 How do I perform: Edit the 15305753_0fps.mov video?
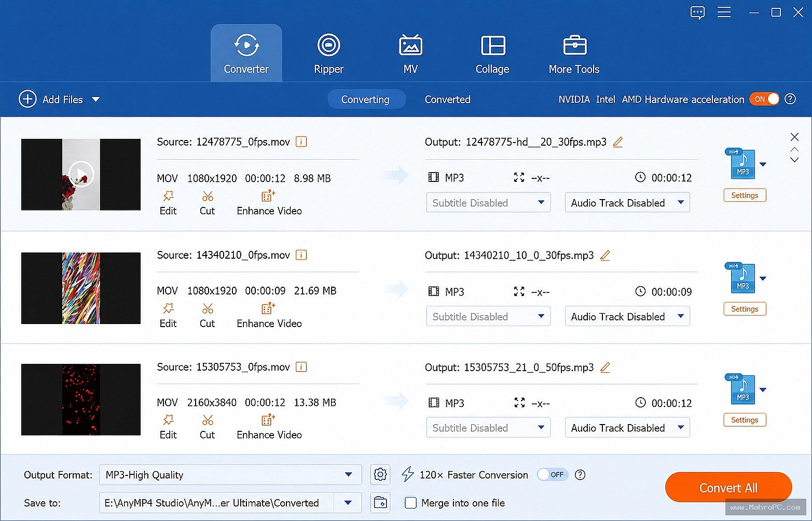[x=168, y=427]
